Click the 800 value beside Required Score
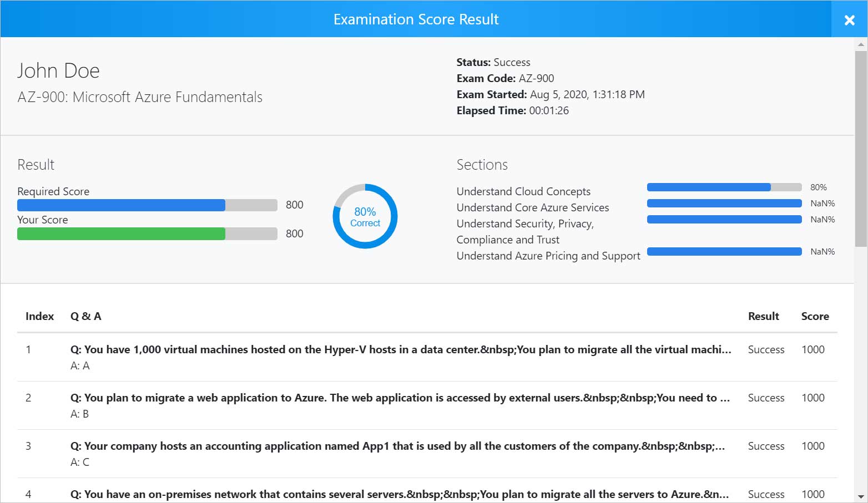Viewport: 868px width, 503px height. point(295,205)
